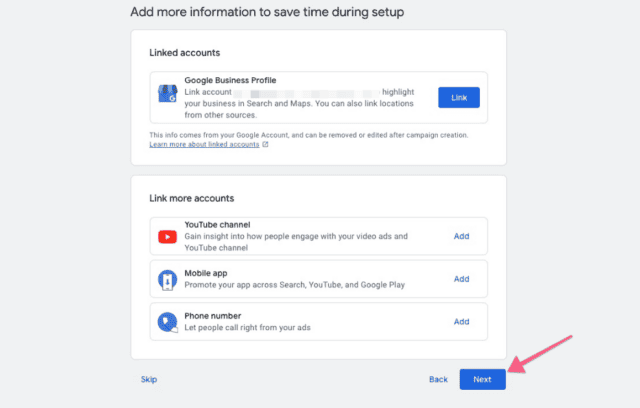Go Back to previous step
The width and height of the screenshot is (640, 408).
click(438, 379)
